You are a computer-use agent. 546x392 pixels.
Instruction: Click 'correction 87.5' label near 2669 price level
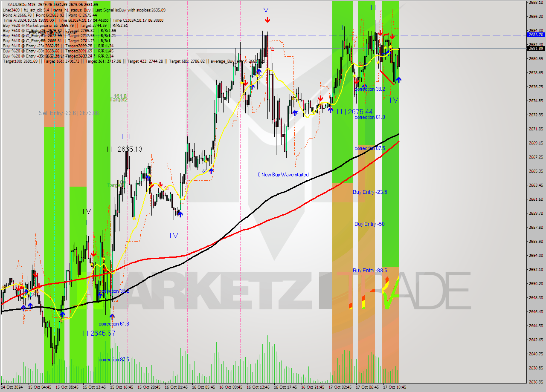pyautogui.click(x=370, y=148)
